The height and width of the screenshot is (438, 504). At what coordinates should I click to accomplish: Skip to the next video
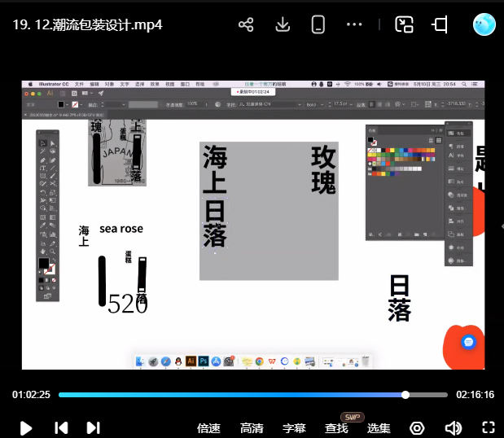coord(93,427)
